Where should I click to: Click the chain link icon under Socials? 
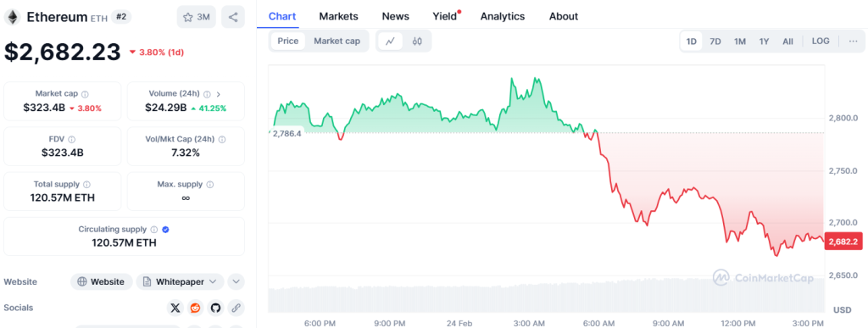tap(236, 309)
